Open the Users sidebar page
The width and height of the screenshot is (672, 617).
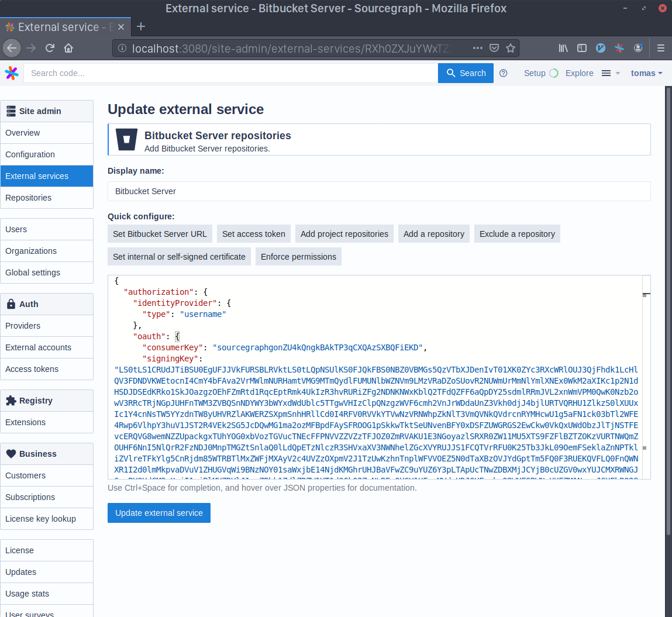click(x=47, y=229)
